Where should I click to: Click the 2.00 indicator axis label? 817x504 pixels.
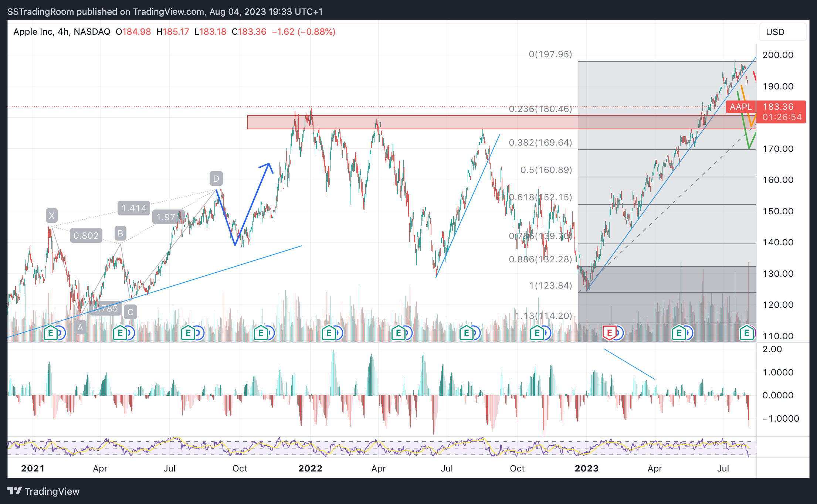pos(772,349)
